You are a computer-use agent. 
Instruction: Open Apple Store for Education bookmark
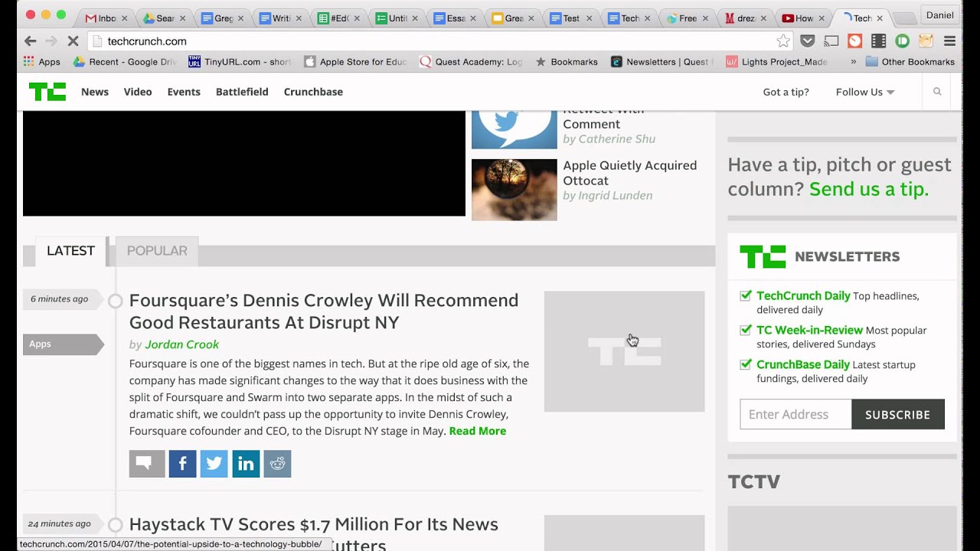point(355,62)
